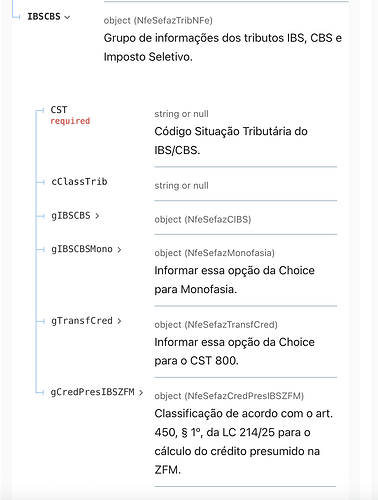Expand the gTransfCred chevron arrow
This screenshot has width=378, height=500.
119,321
